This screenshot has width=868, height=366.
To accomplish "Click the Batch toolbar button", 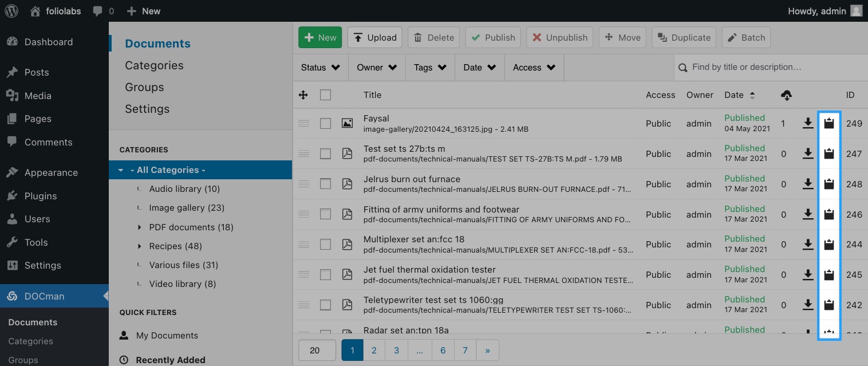I will pos(746,37).
